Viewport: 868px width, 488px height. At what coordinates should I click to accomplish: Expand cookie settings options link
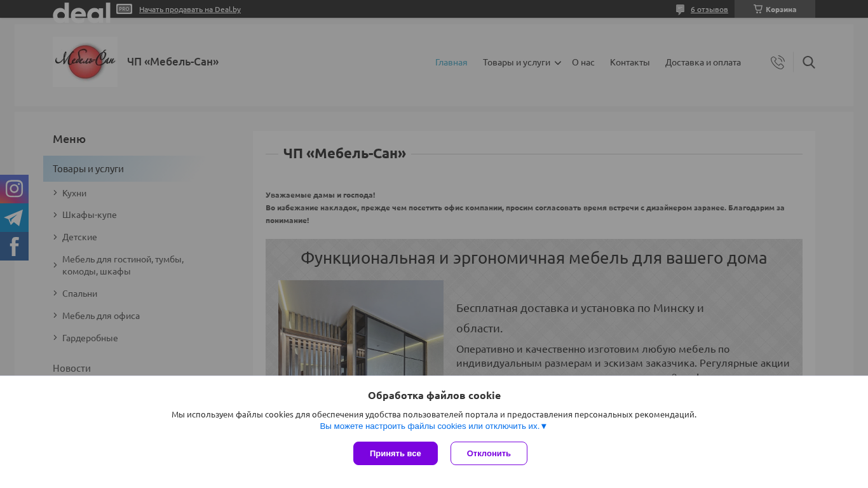pos(433,426)
